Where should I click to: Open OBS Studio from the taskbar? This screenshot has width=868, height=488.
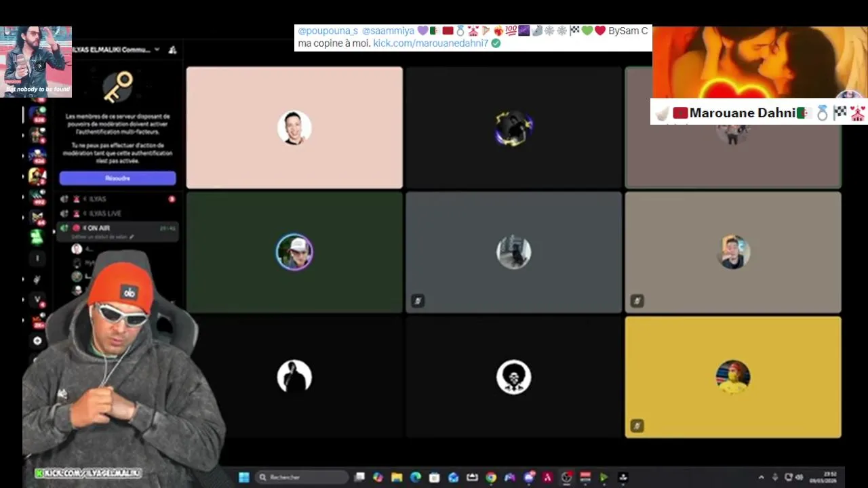coord(566,477)
